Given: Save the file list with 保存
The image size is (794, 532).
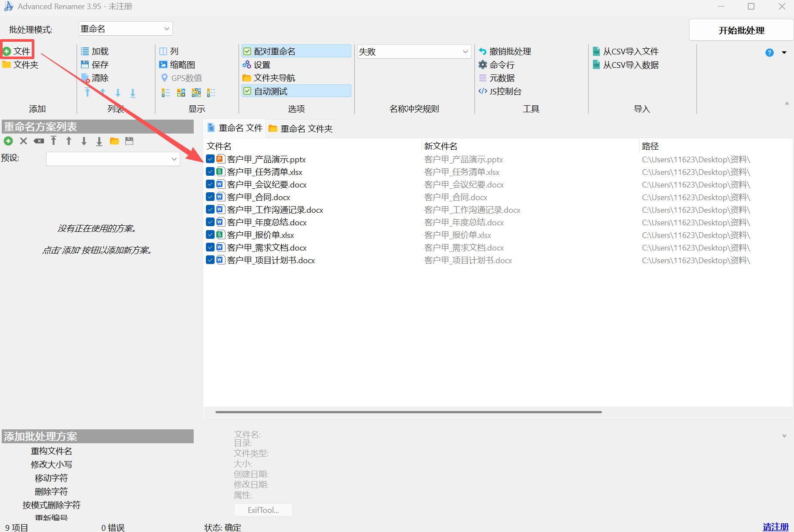Looking at the screenshot, I should tap(94, 65).
